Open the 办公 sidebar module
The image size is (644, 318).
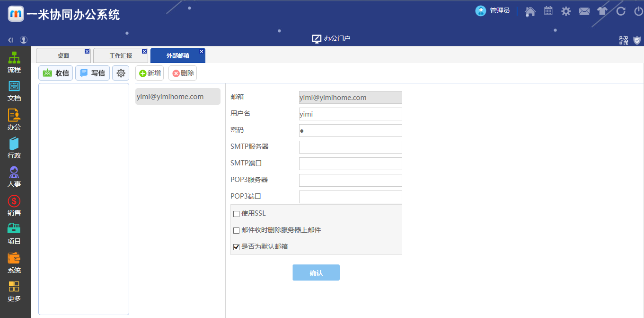[x=14, y=120]
